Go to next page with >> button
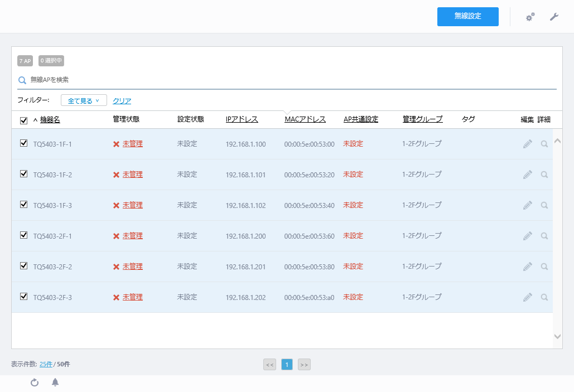 pyautogui.click(x=304, y=365)
